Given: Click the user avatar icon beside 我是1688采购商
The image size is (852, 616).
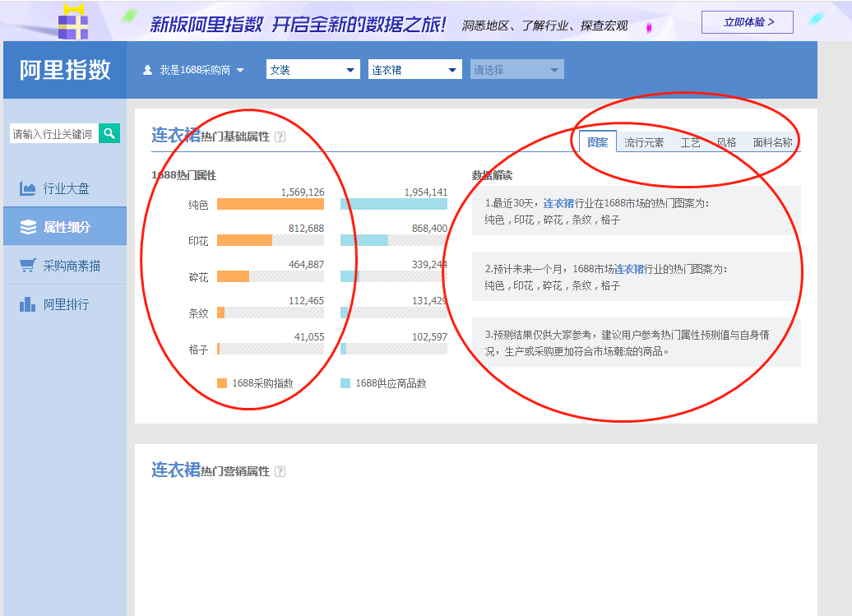Looking at the screenshot, I should (x=147, y=70).
